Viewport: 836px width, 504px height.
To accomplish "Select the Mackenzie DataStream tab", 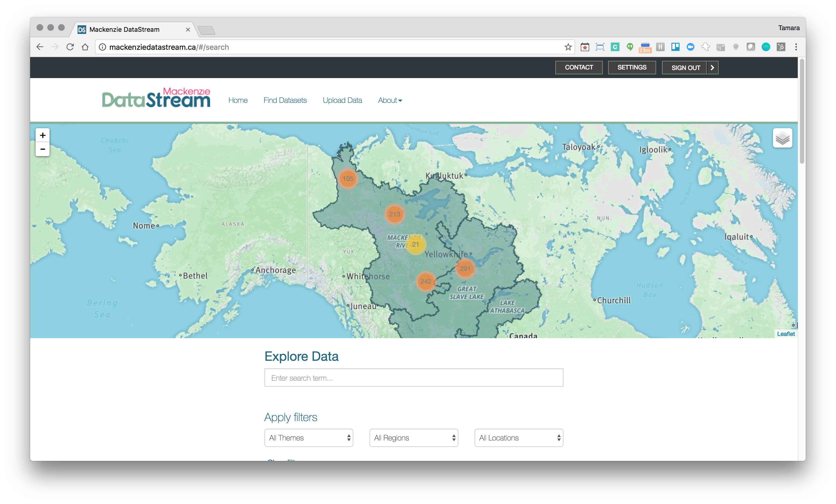I will tap(134, 30).
